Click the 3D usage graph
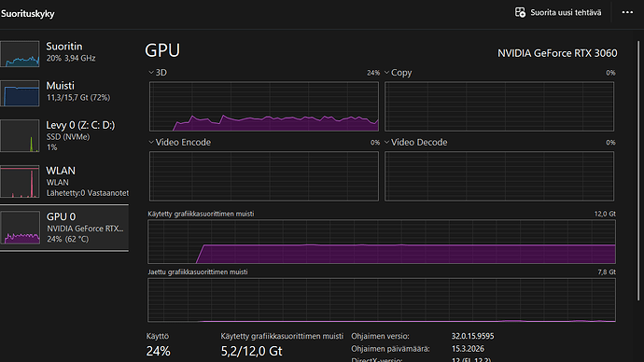The image size is (644, 362). (264, 106)
